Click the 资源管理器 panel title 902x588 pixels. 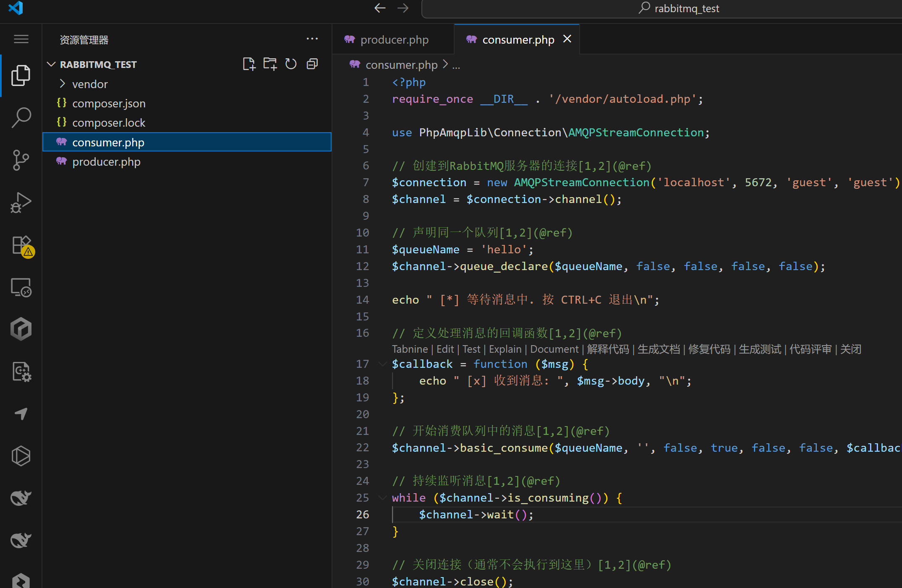(x=84, y=40)
